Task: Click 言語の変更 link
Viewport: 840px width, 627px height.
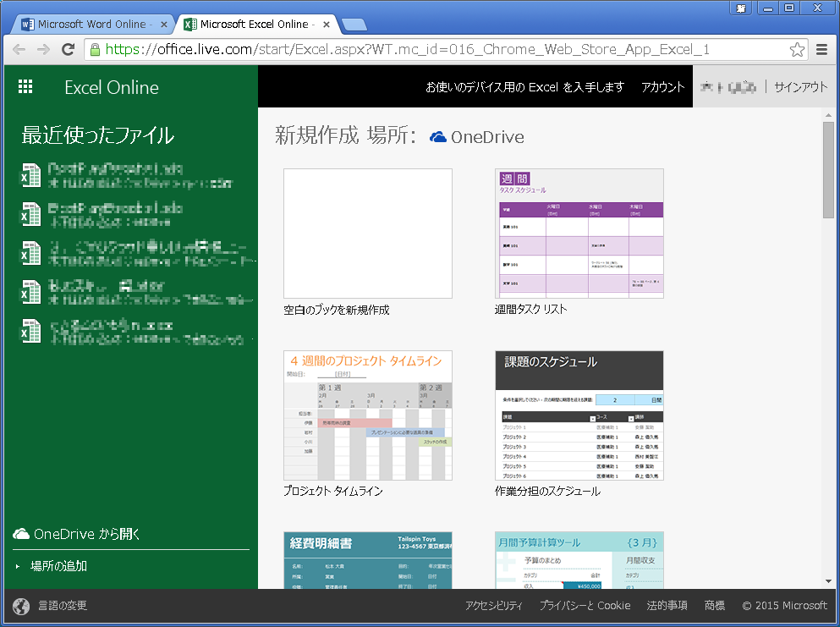Action: [x=62, y=606]
